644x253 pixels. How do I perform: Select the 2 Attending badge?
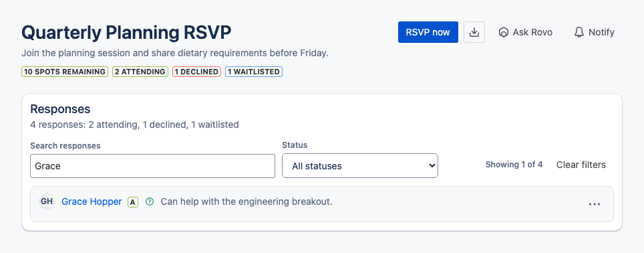coord(140,72)
